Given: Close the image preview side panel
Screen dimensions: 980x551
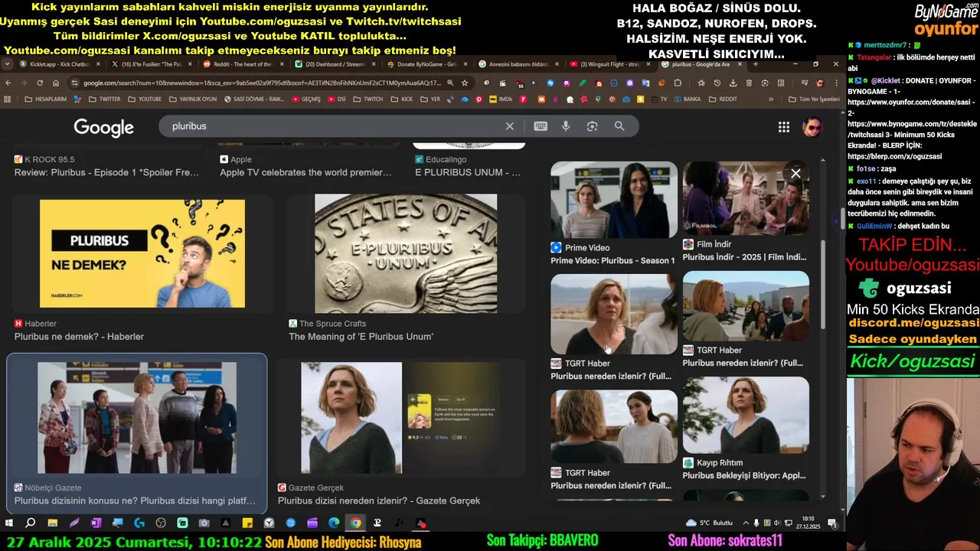Looking at the screenshot, I should (x=795, y=174).
